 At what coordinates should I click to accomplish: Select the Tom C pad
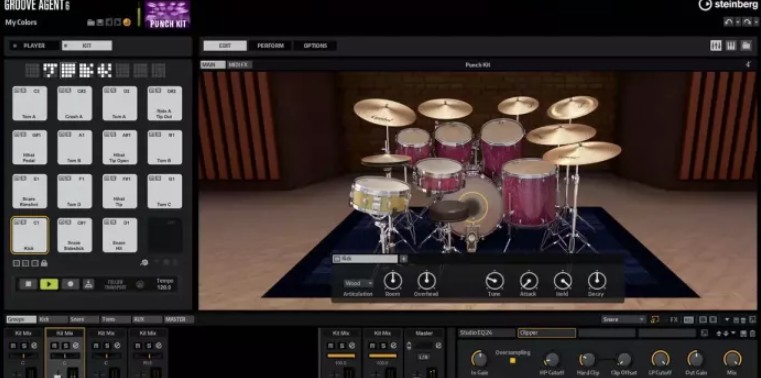pyautogui.click(x=165, y=191)
